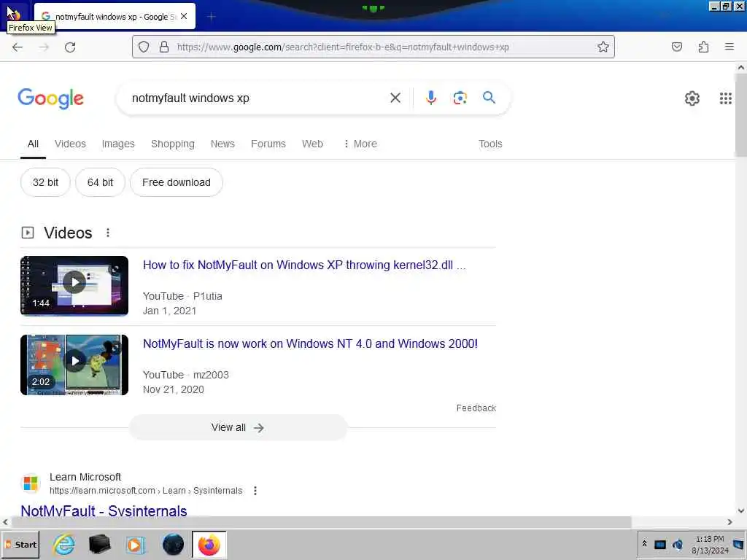Click the horizontal scrollbar left arrow

click(5, 522)
